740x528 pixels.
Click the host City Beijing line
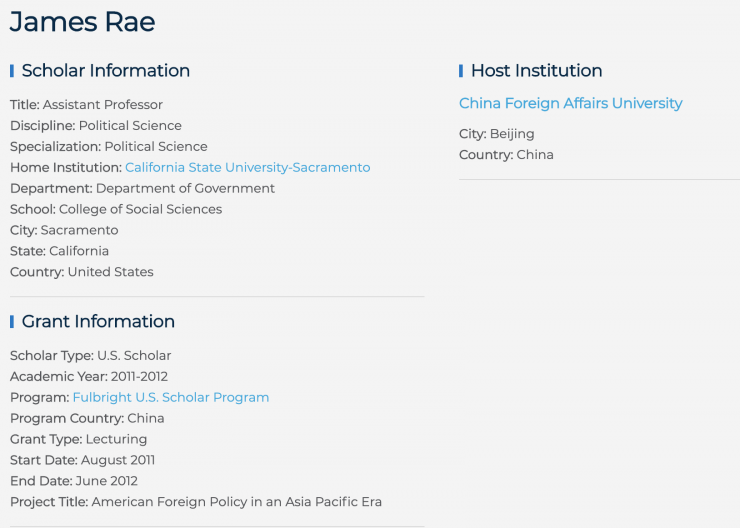tap(497, 134)
